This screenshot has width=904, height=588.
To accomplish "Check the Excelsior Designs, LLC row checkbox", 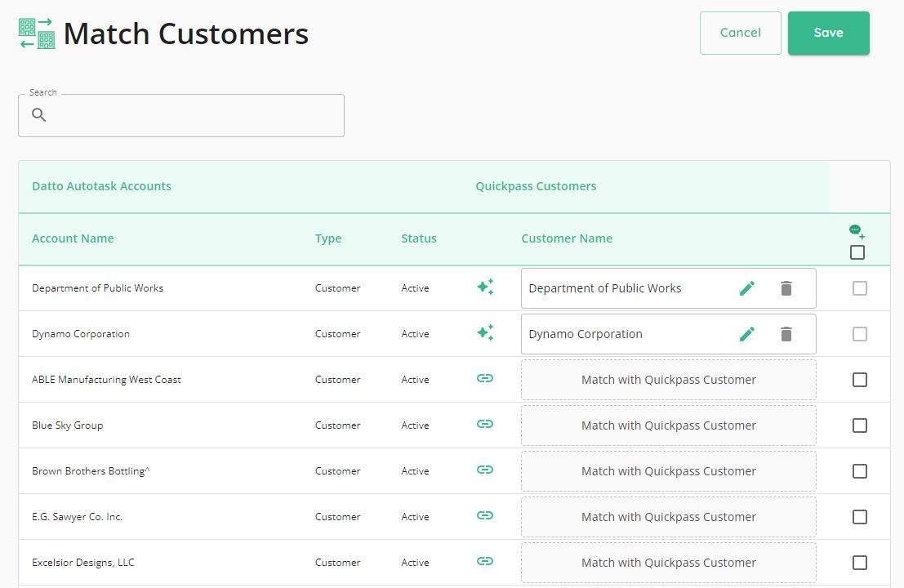I will (x=860, y=563).
